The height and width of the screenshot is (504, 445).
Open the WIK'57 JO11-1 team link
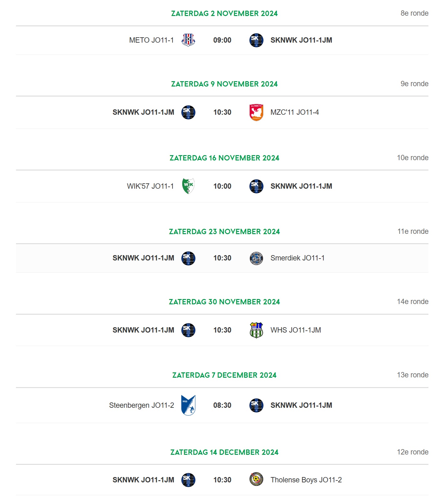coord(150,186)
